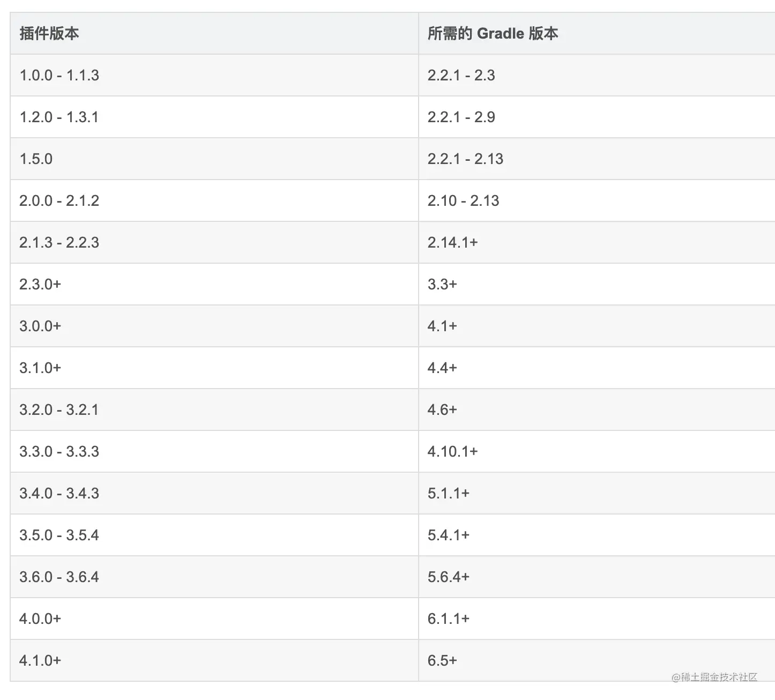Select the Gradle version cell 2.2.1 - 2.9
Image resolution: width=775 pixels, height=700 pixels.
pyautogui.click(x=461, y=117)
